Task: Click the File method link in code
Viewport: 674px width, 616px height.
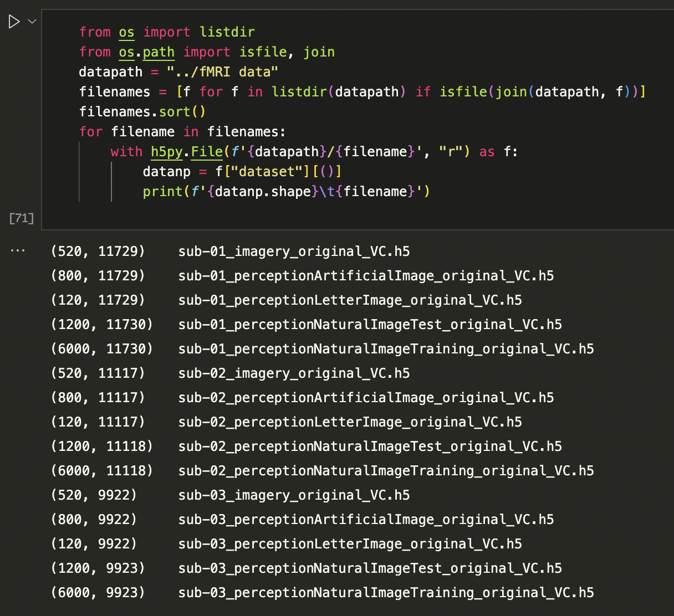Action: [207, 151]
